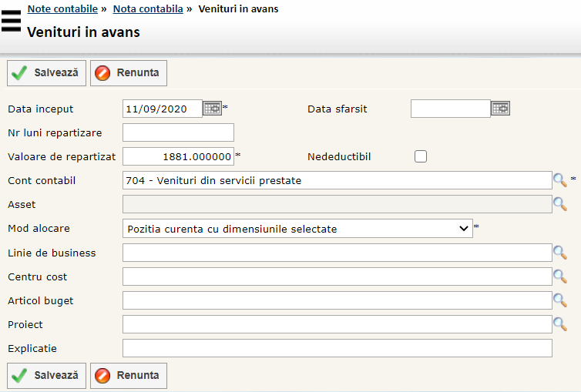Open calendar picker for Data sfarsit

point(500,109)
